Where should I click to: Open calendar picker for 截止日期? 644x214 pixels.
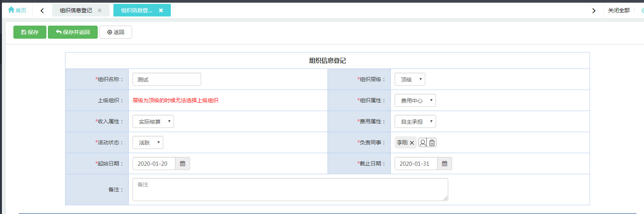click(x=444, y=163)
